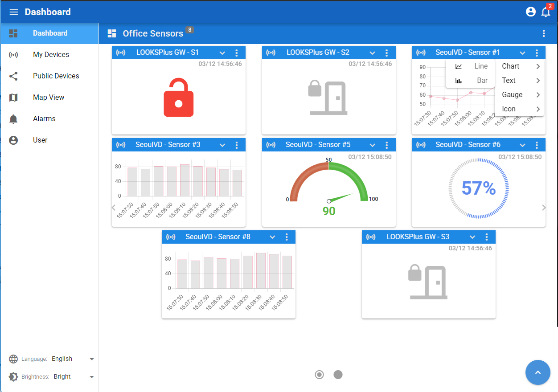This screenshot has height=392, width=558.
Task: Click the LOOKSPlus GW - S3 signal icon
Action: 371,237
